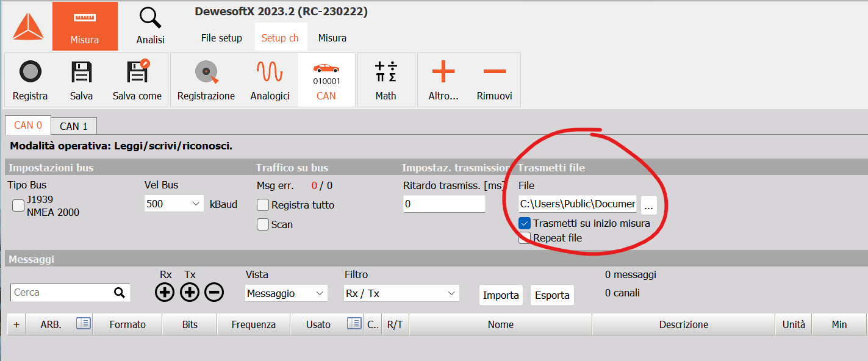Click the Frequenza column header
This screenshot has width=868, height=361.
pos(254,324)
